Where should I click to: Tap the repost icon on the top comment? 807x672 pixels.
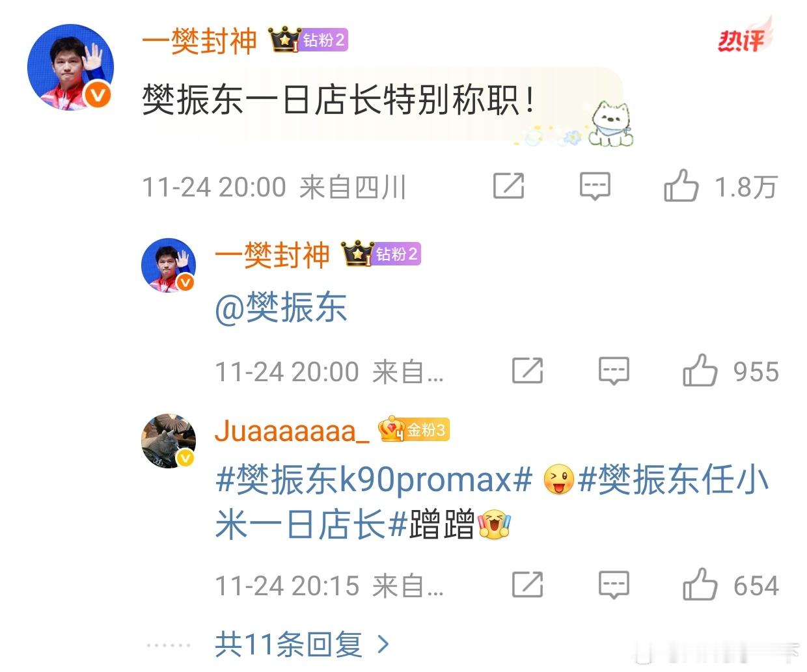pyautogui.click(x=508, y=186)
